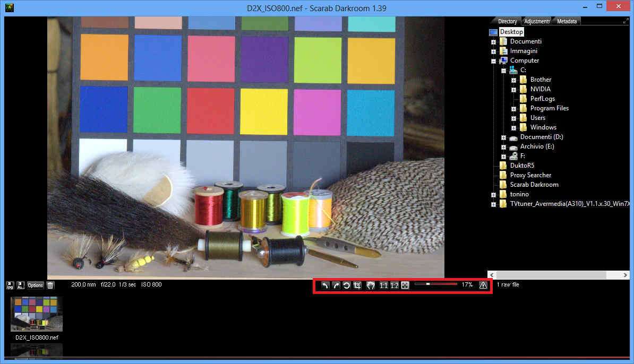Image resolution: width=634 pixels, height=364 pixels.
Task: Set zoom to 1:1
Action: 383,285
